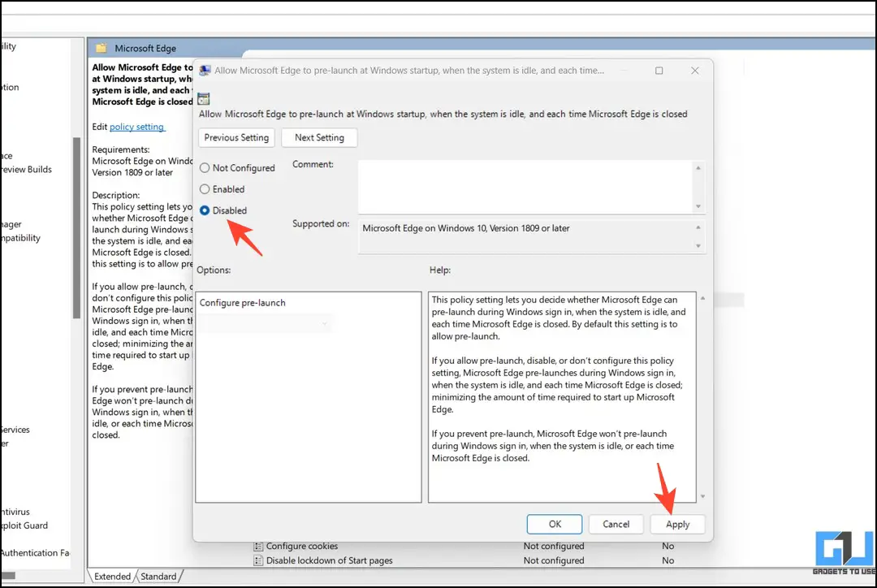The width and height of the screenshot is (877, 588).
Task: Switch to the Standard tab
Action: coord(159,576)
